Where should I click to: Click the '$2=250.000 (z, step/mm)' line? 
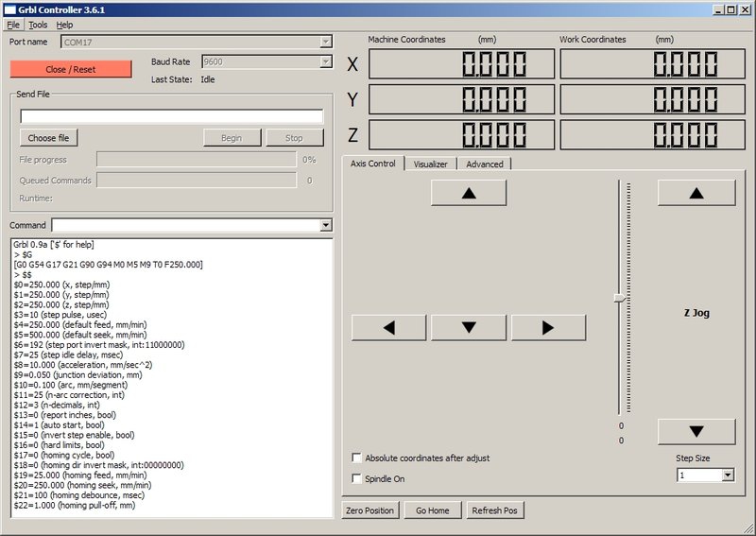tap(61, 304)
